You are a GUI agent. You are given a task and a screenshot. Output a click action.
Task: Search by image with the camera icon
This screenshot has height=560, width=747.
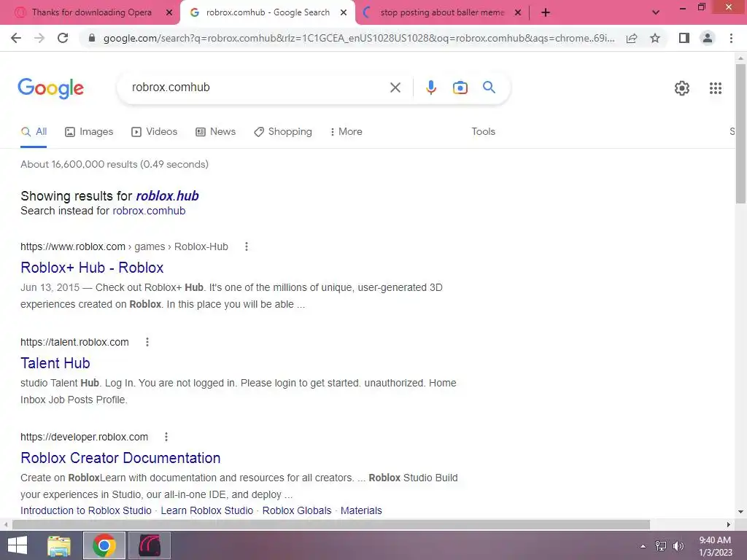pyautogui.click(x=460, y=87)
